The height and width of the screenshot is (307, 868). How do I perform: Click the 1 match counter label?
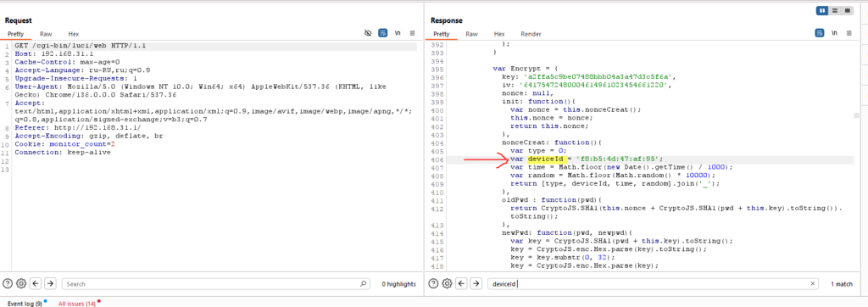click(x=842, y=284)
